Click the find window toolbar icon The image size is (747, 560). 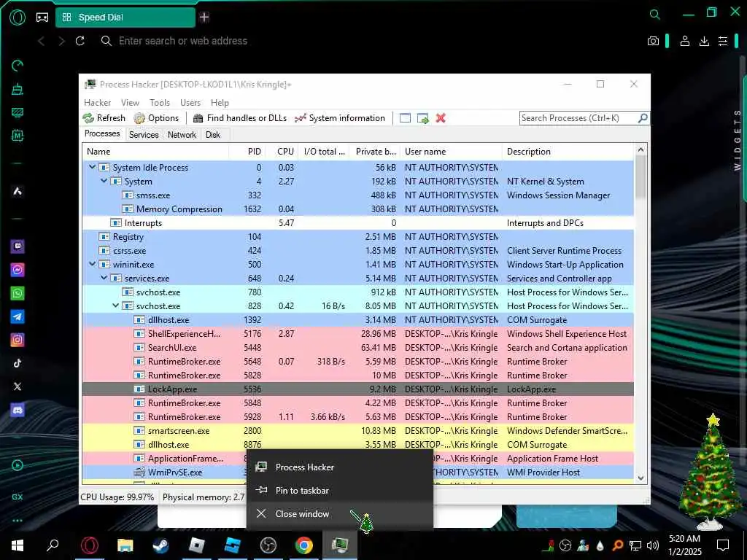coord(405,118)
